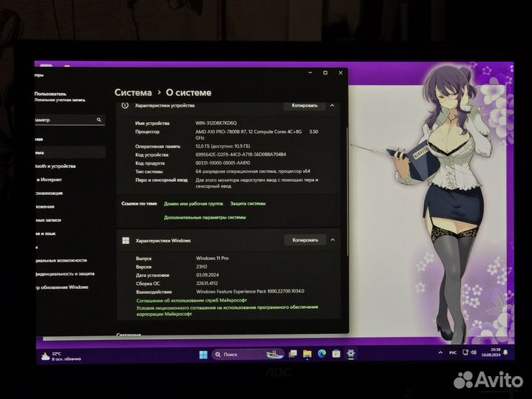Open the Домен или рабочая группа link
This screenshot has height=399, width=532.
pos(194,204)
